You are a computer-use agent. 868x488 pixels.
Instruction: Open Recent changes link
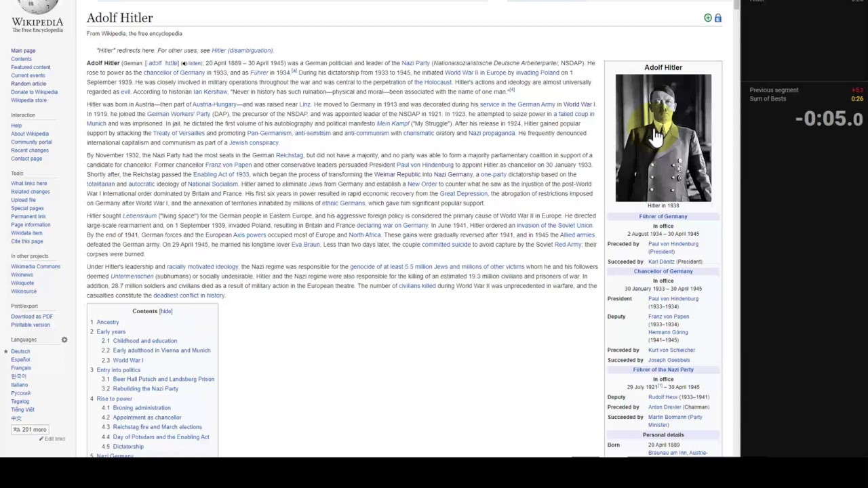[x=30, y=150]
